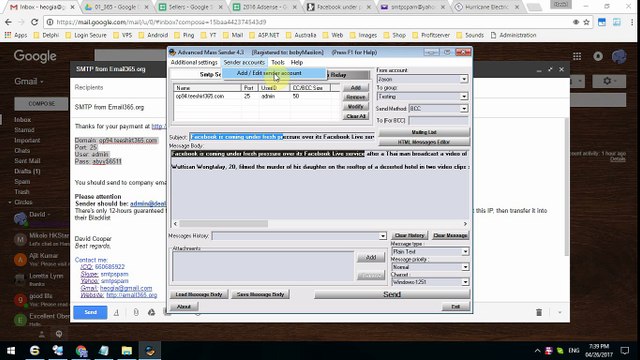Open HTML Messages Editor
The width and height of the screenshot is (640, 360).
coord(424,142)
